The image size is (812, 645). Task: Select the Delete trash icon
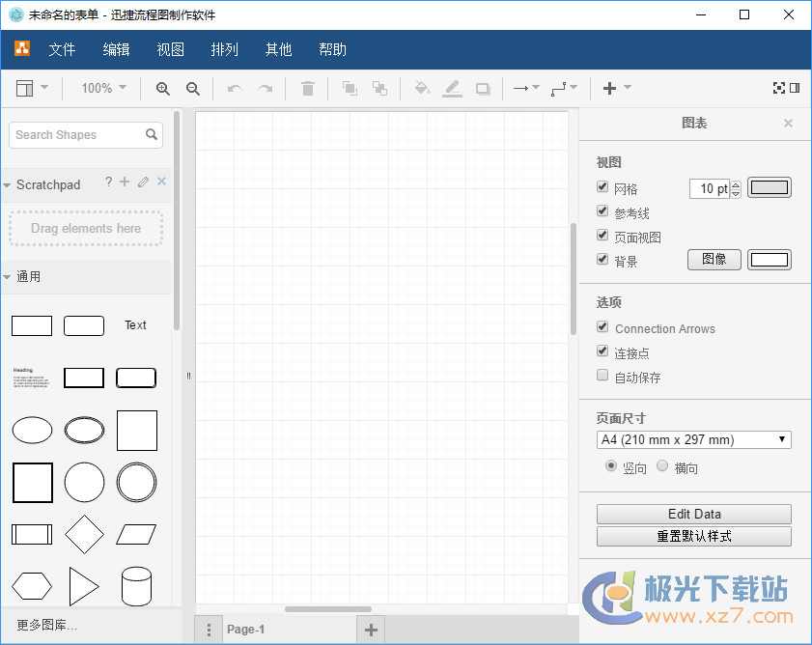click(x=307, y=88)
